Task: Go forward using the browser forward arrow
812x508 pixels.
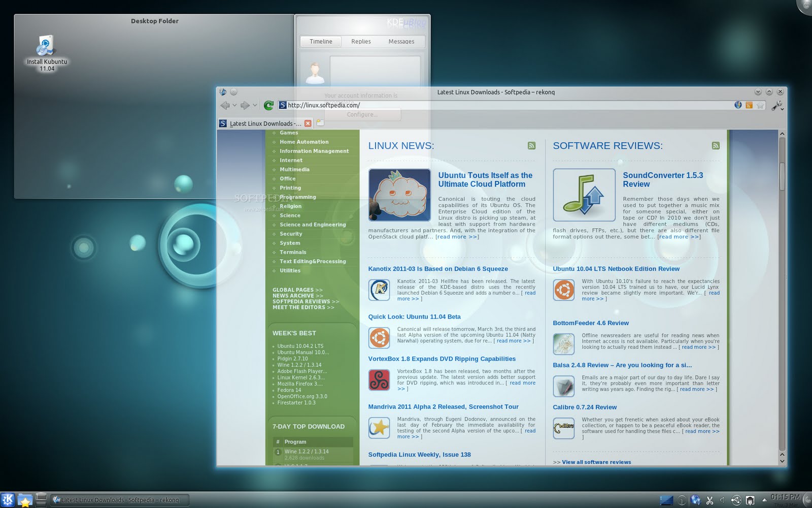Action: pyautogui.click(x=245, y=105)
